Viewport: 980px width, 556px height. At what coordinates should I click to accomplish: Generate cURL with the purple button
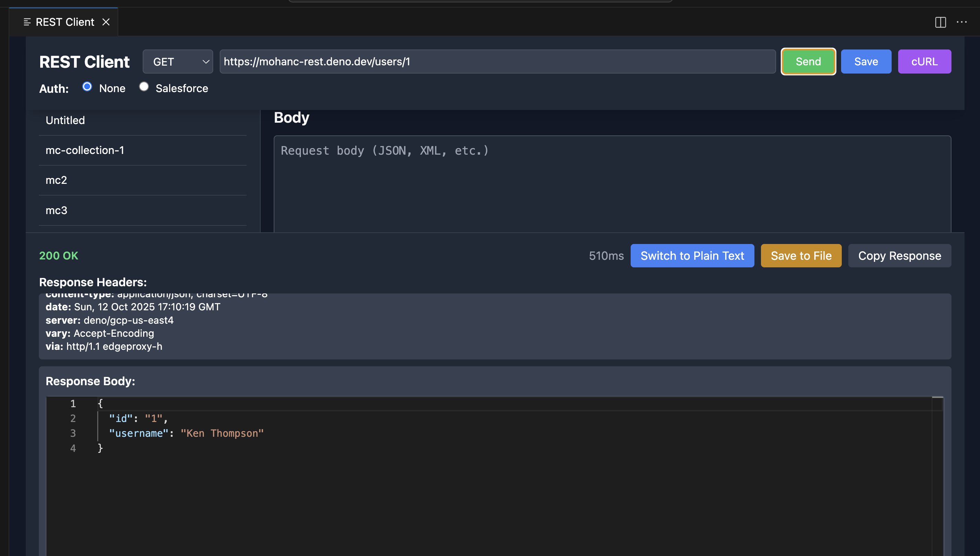pyautogui.click(x=924, y=62)
